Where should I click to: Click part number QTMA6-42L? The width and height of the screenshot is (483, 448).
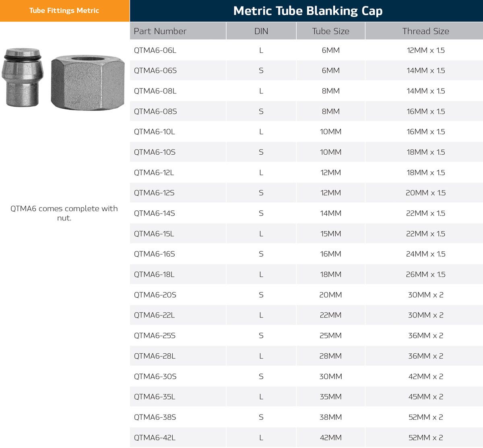click(155, 438)
